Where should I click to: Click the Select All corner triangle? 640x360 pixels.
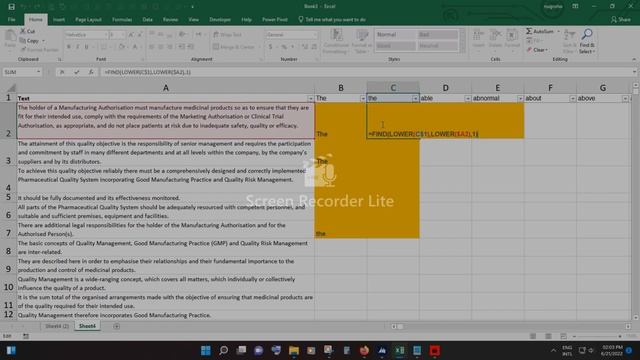click(11, 88)
